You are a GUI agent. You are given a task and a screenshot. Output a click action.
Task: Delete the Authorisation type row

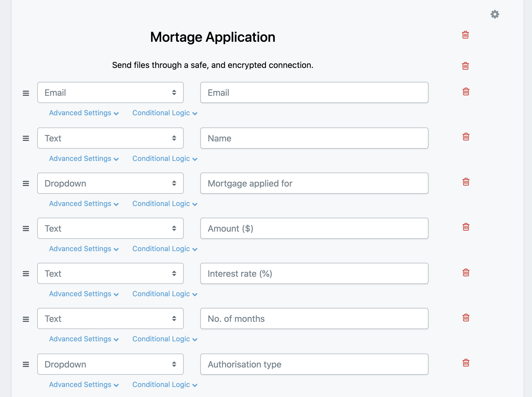coord(466,363)
